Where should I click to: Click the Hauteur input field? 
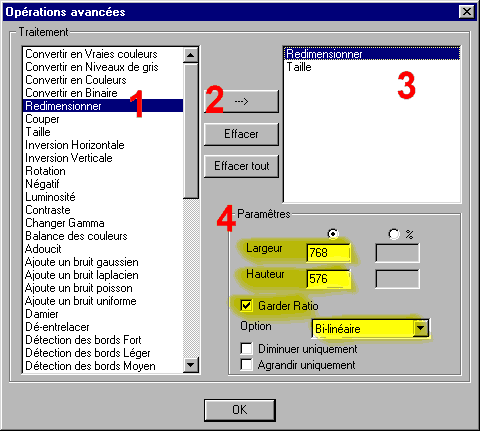[328, 279]
